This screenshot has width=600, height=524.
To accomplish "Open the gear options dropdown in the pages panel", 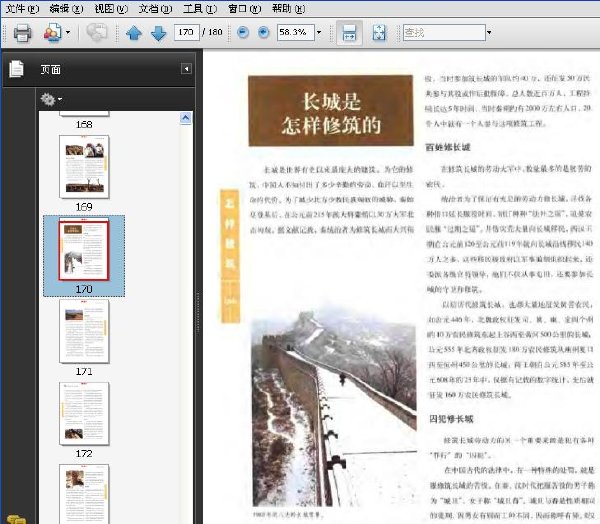I will pos(51,100).
